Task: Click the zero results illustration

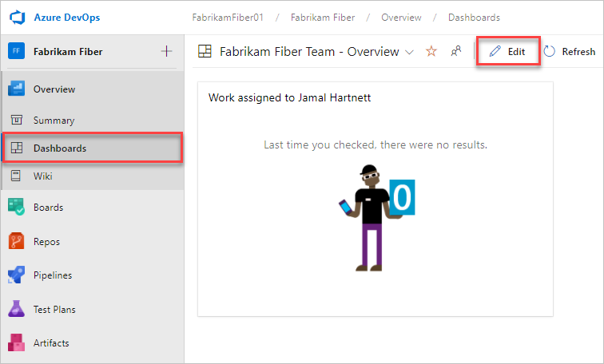Action: point(376,218)
